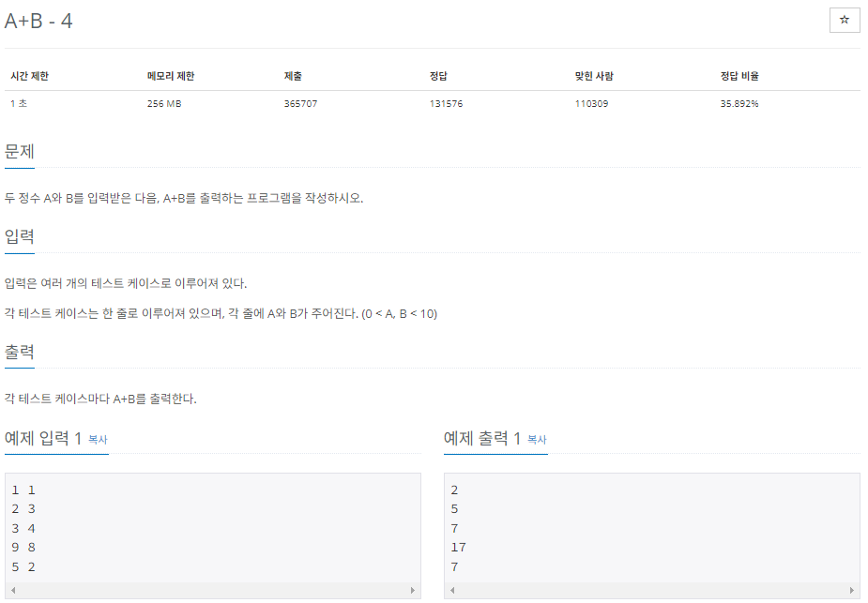Click the memory limit value 256 MB
The width and height of the screenshot is (868, 603).
pyautogui.click(x=164, y=103)
